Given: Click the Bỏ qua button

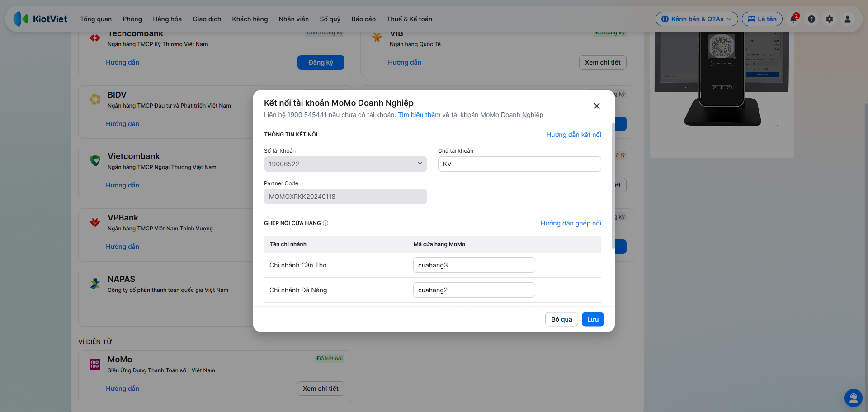Looking at the screenshot, I should click(561, 319).
